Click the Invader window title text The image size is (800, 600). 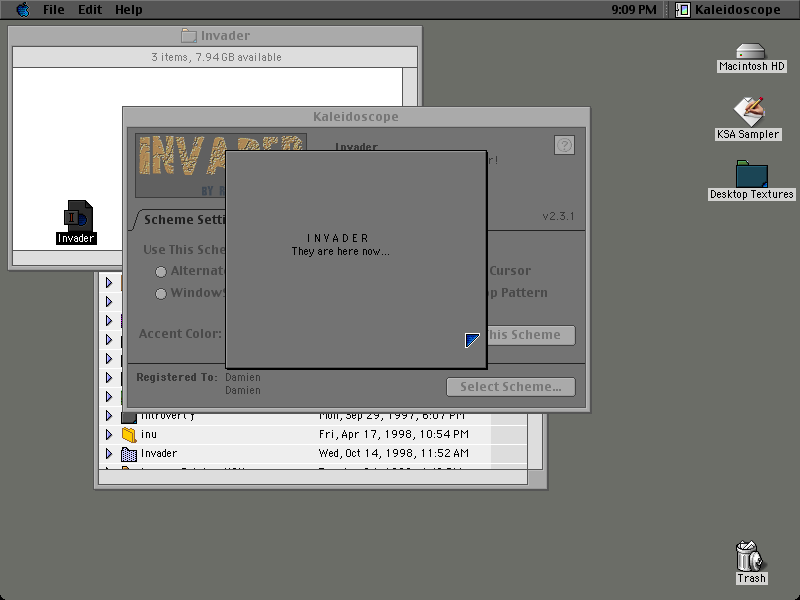click(x=225, y=36)
